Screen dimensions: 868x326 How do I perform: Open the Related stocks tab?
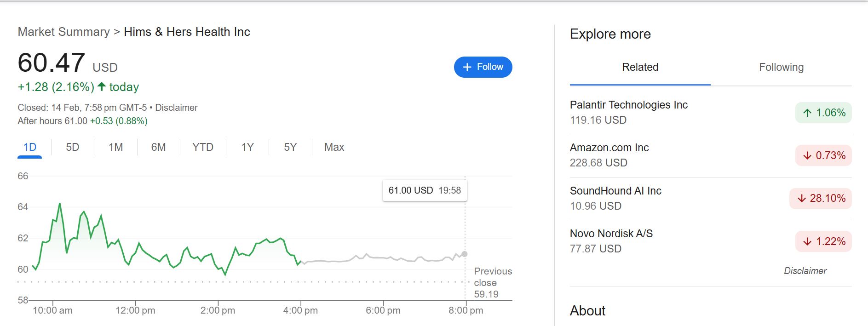coord(640,67)
